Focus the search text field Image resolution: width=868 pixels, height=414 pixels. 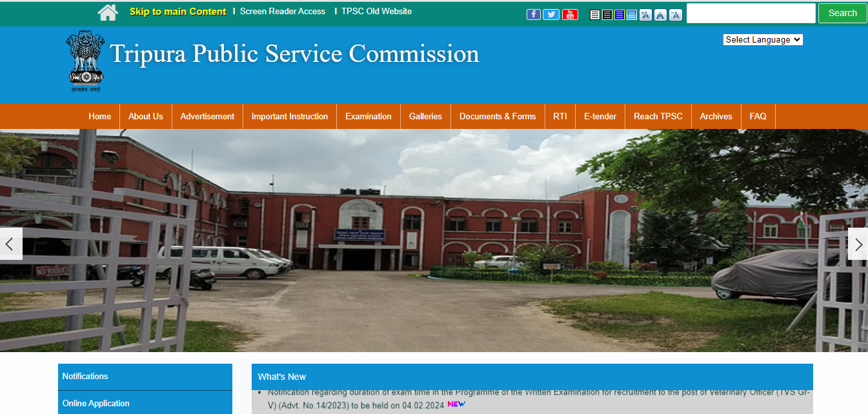coord(751,13)
